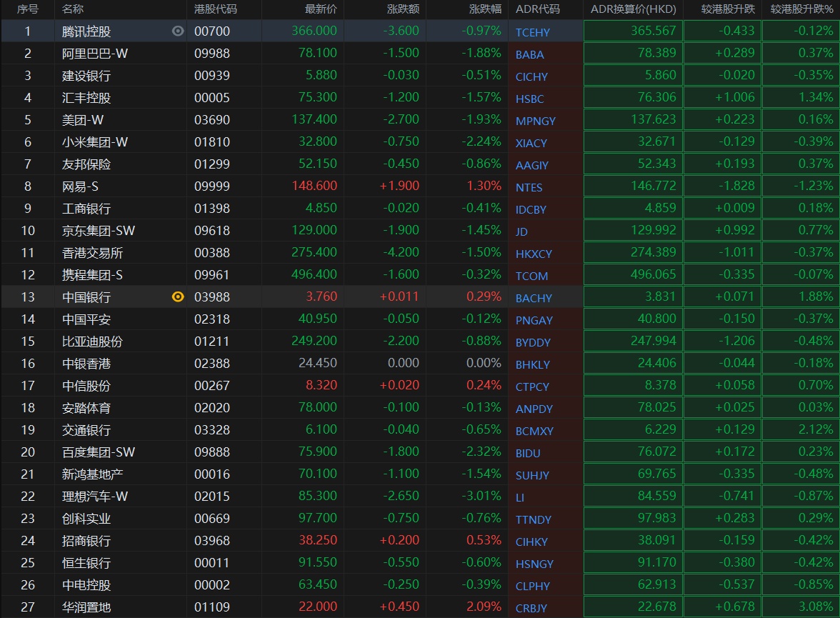Image resolution: width=840 pixels, height=618 pixels.
Task: Click stock code 00388 for 香港交易所
Action: click(212, 253)
